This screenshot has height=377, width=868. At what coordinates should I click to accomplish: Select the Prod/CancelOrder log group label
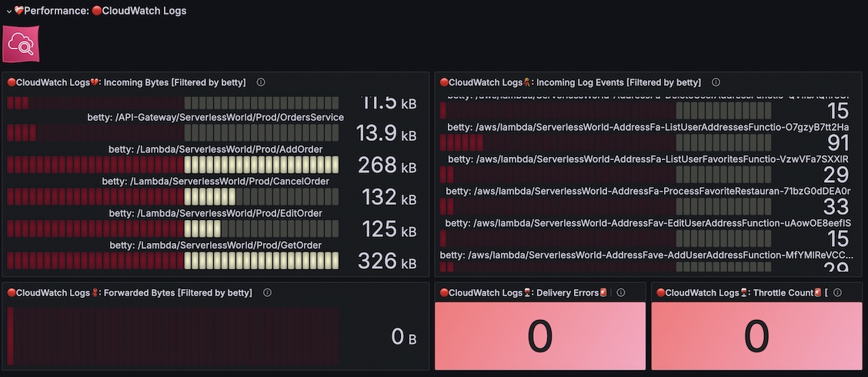coord(216,182)
